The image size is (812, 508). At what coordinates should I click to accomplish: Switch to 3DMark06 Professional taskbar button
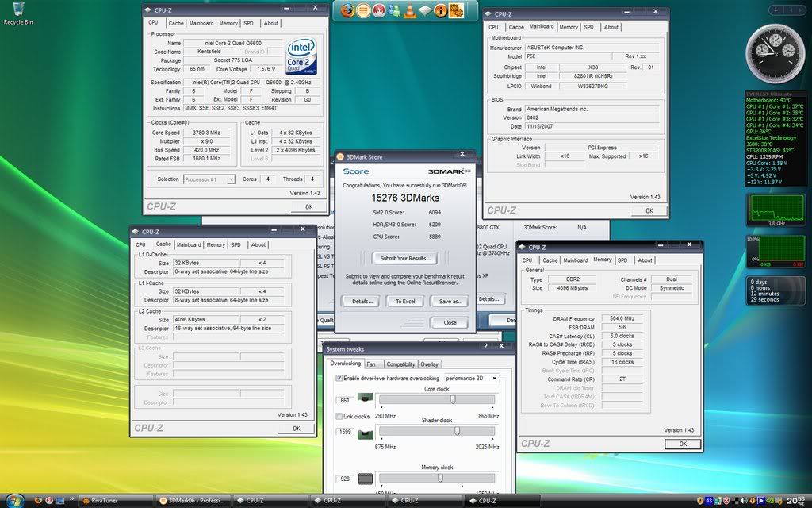coord(193,501)
